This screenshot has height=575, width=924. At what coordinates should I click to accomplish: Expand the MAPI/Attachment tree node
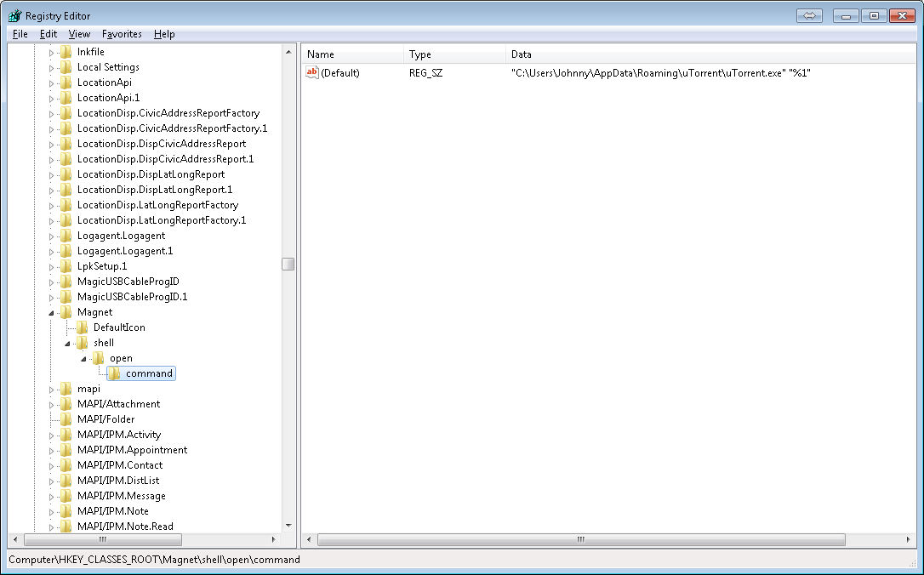coord(53,404)
